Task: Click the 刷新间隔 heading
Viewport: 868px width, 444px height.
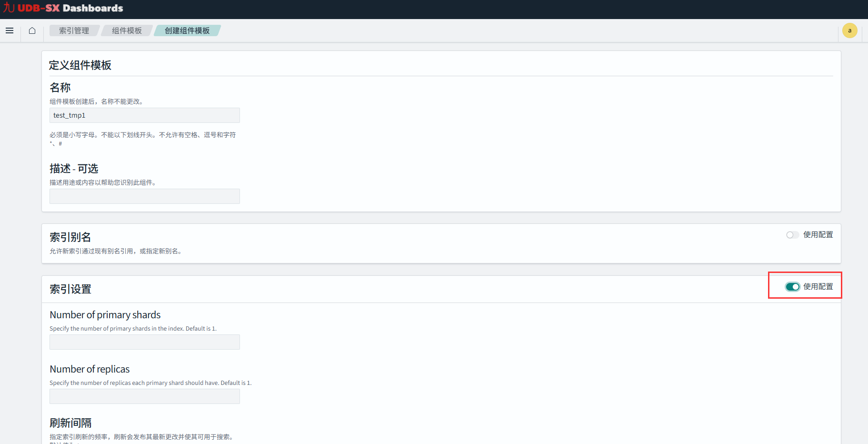Action: 70,423
